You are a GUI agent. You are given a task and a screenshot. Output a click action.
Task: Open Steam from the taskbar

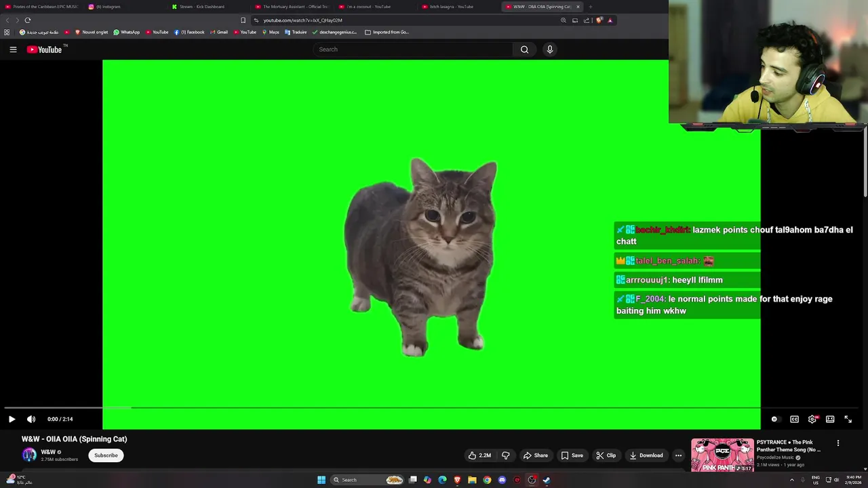pos(547,480)
